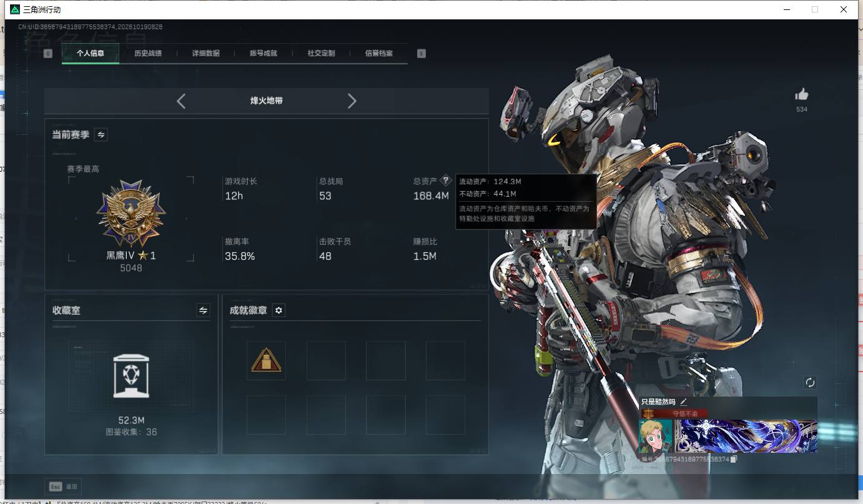Click the right arrow beside 烽火地带
Viewport: 863px width, 504px height.
(352, 101)
